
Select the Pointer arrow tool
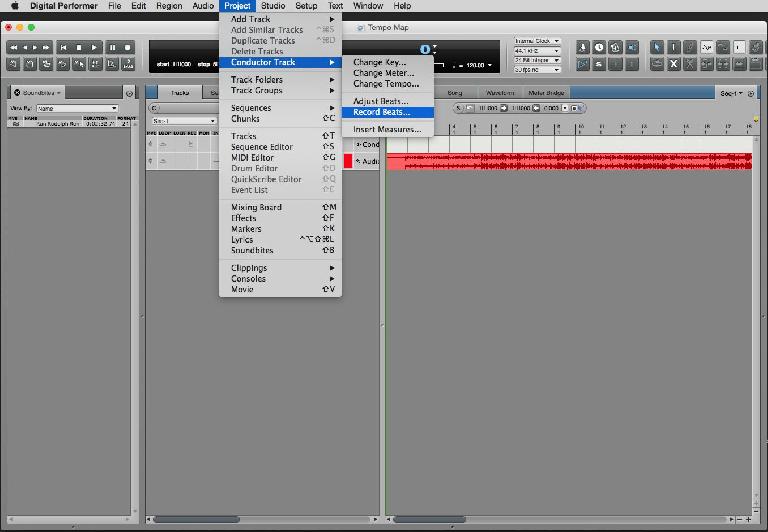coord(657,48)
